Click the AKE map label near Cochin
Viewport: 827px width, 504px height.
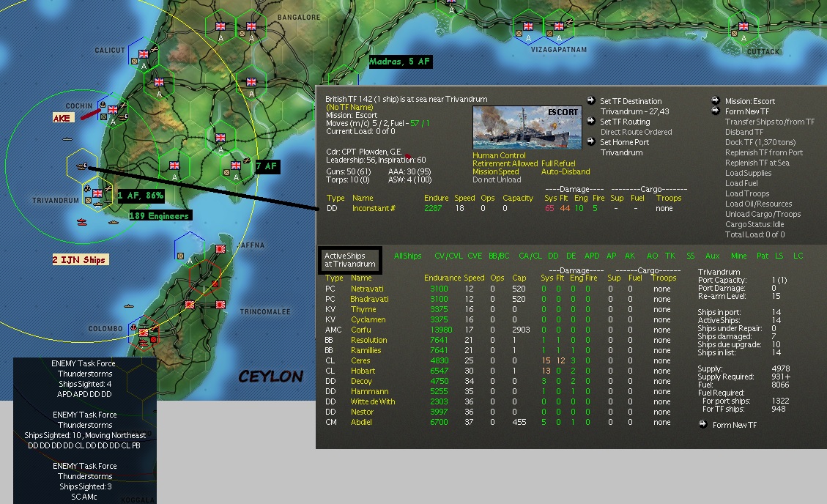(x=62, y=117)
